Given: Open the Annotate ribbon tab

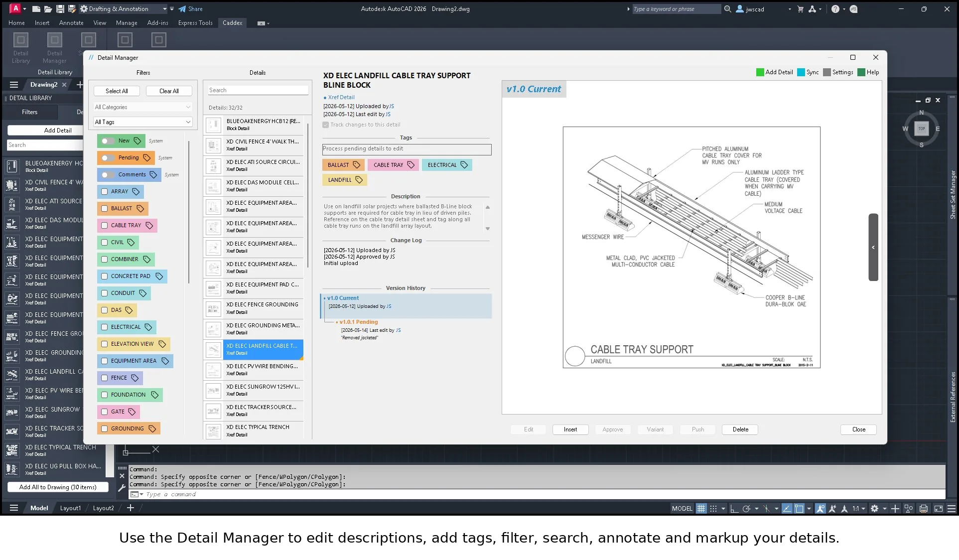Looking at the screenshot, I should coord(71,23).
